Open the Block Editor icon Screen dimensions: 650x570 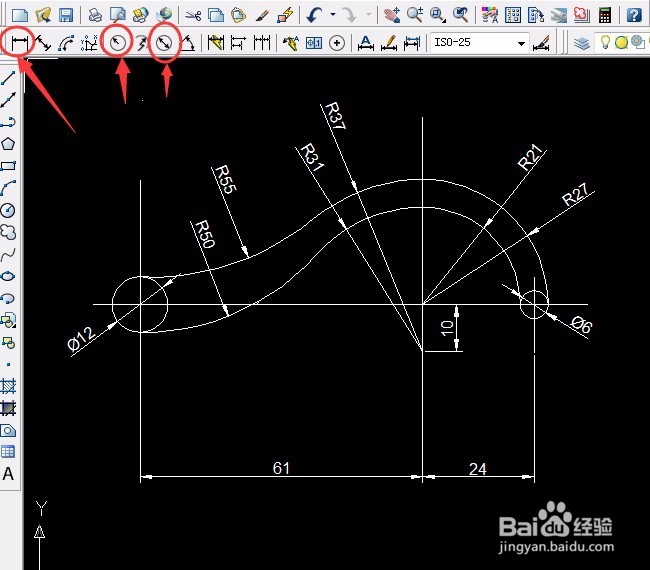(x=285, y=15)
